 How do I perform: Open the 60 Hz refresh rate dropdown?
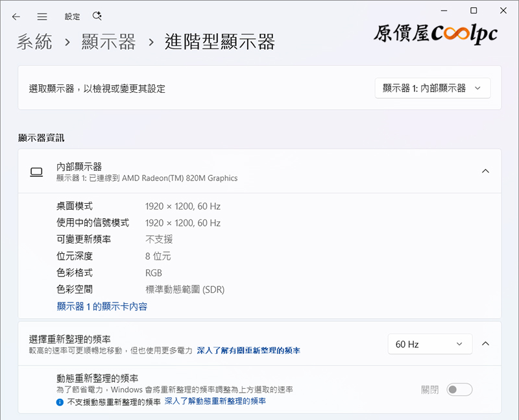[429, 344]
